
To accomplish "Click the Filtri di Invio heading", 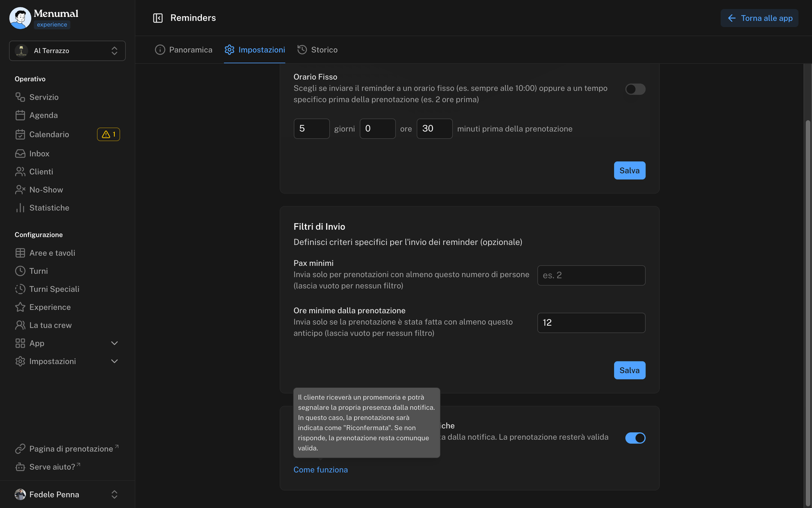I will pos(319,226).
